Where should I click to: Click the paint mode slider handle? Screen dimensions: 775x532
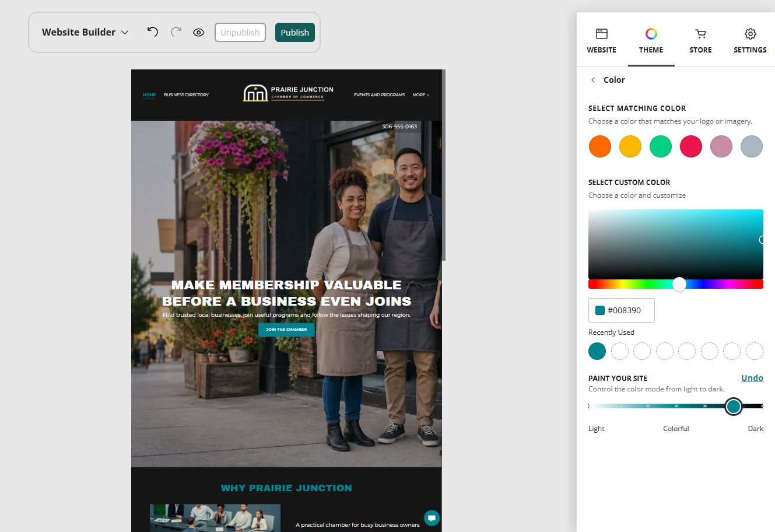(x=734, y=406)
